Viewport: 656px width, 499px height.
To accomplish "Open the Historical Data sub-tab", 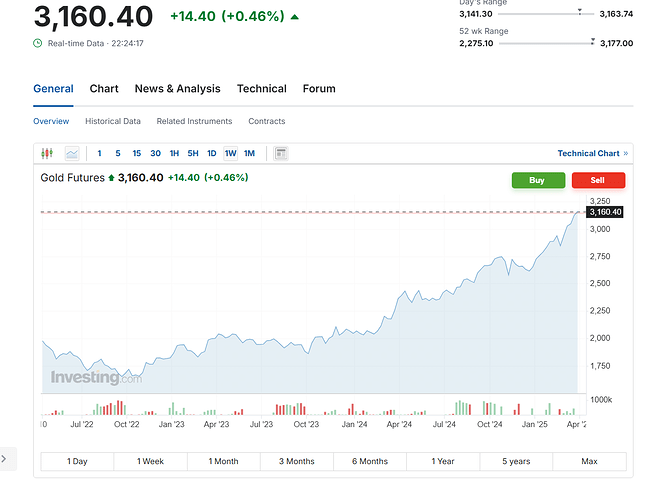I will 112,121.
